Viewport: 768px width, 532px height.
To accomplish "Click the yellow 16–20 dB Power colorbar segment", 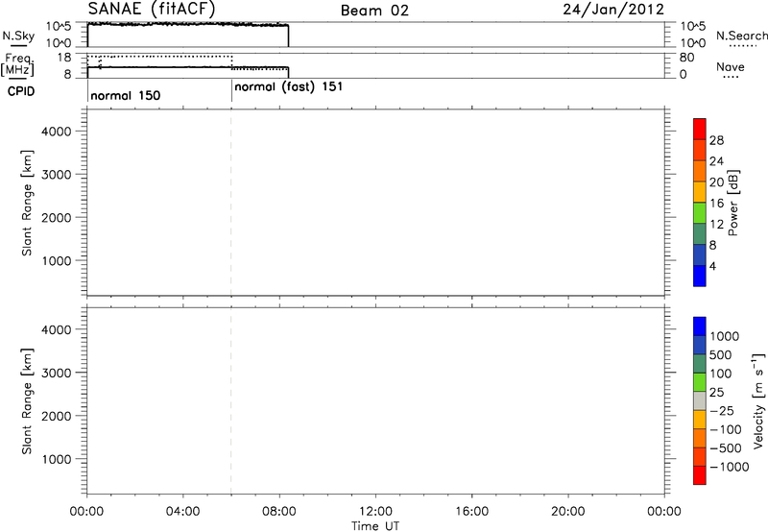I will click(700, 191).
